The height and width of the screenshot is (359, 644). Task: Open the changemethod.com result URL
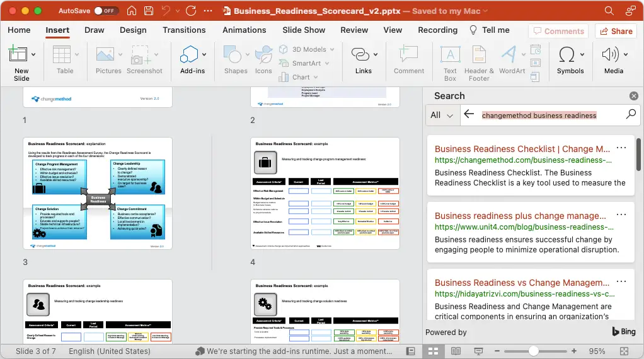[x=523, y=160]
